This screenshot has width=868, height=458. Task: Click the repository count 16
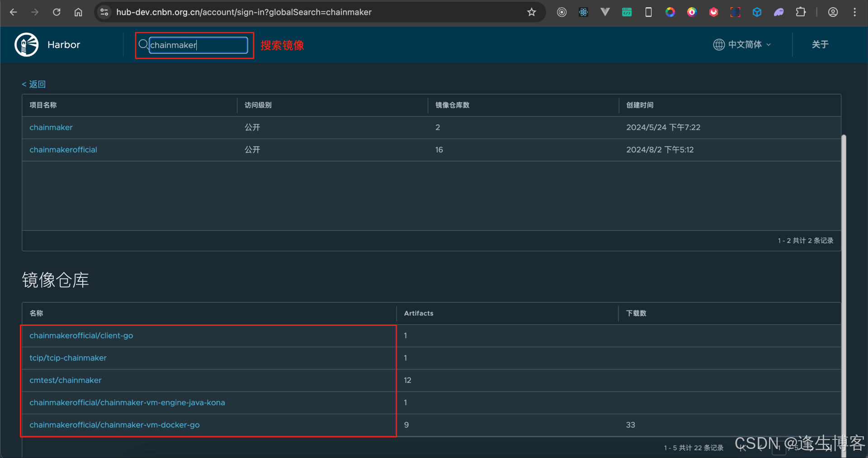[x=439, y=149]
